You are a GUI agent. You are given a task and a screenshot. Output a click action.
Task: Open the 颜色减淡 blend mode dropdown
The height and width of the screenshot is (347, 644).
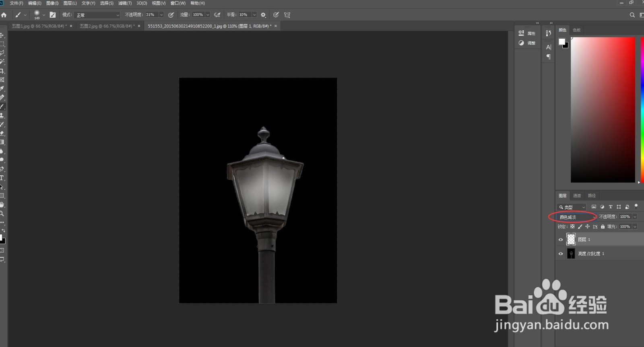click(x=577, y=217)
